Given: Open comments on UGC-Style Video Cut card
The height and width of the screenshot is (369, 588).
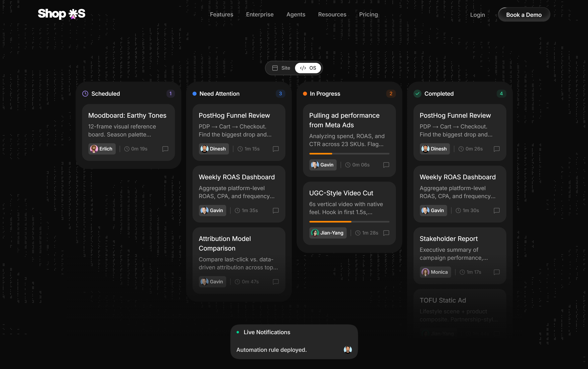Looking at the screenshot, I should pyautogui.click(x=386, y=233).
